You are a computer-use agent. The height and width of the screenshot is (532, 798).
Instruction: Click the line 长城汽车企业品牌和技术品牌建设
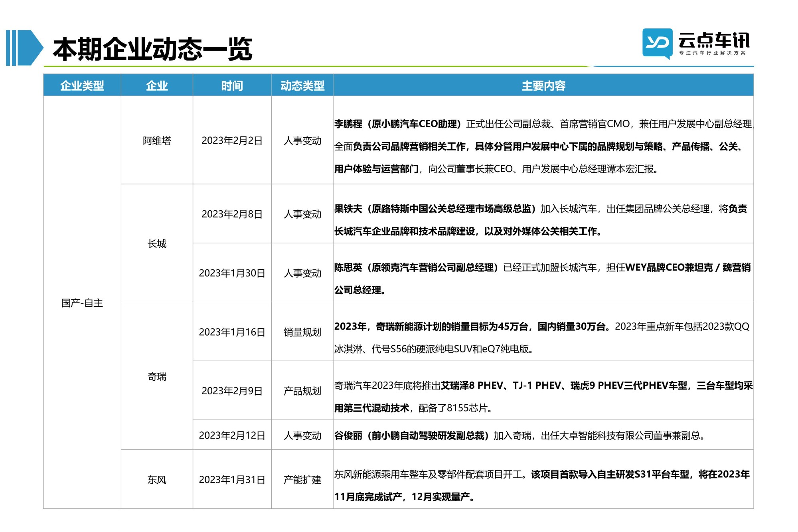(468, 231)
